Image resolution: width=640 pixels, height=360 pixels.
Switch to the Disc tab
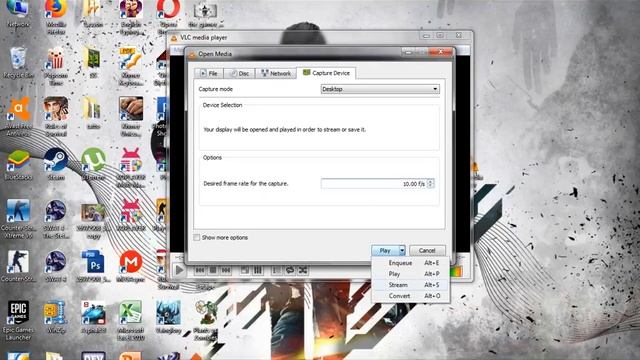tap(239, 73)
